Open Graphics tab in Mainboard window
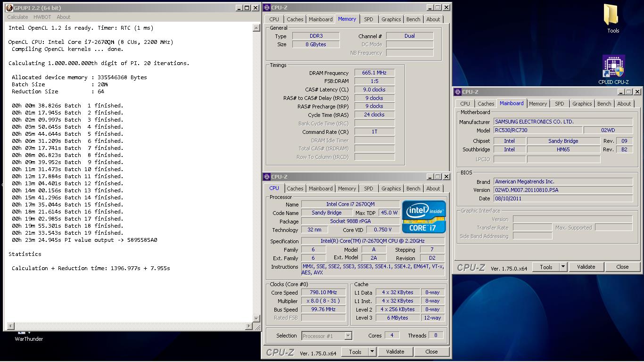 click(x=582, y=104)
